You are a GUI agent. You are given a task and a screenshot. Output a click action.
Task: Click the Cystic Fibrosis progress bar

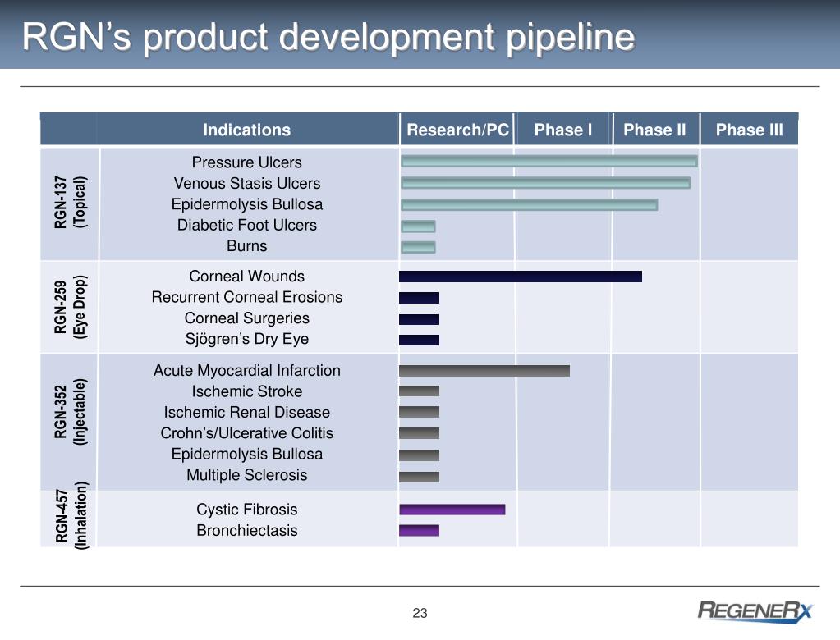(452, 510)
